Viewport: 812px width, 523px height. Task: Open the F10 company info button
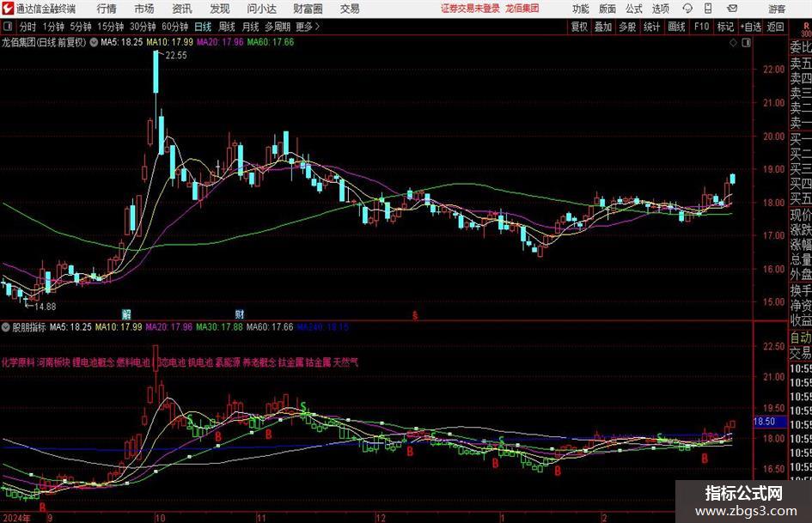pyautogui.click(x=702, y=27)
